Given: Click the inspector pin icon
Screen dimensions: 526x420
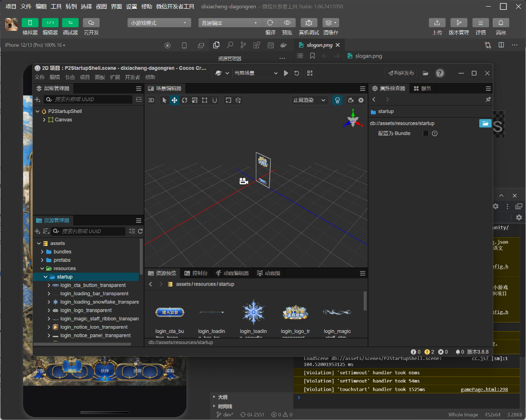Looking at the screenshot, I should point(488,100).
